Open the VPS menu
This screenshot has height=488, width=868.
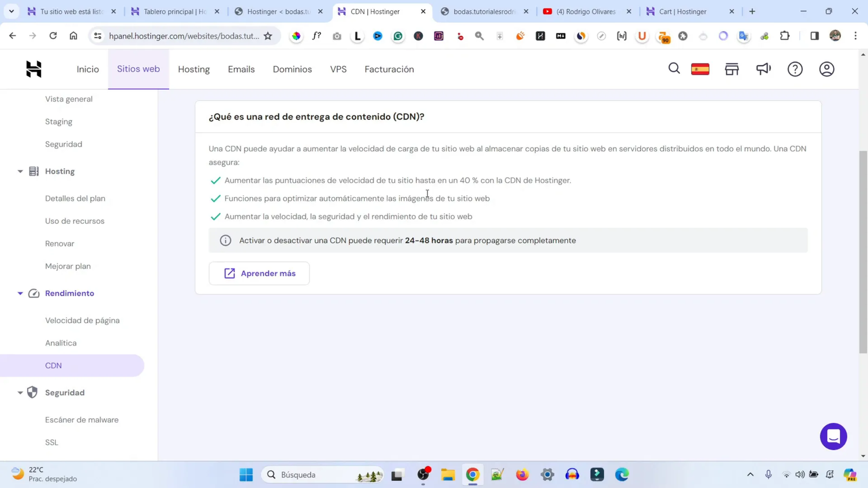click(339, 69)
